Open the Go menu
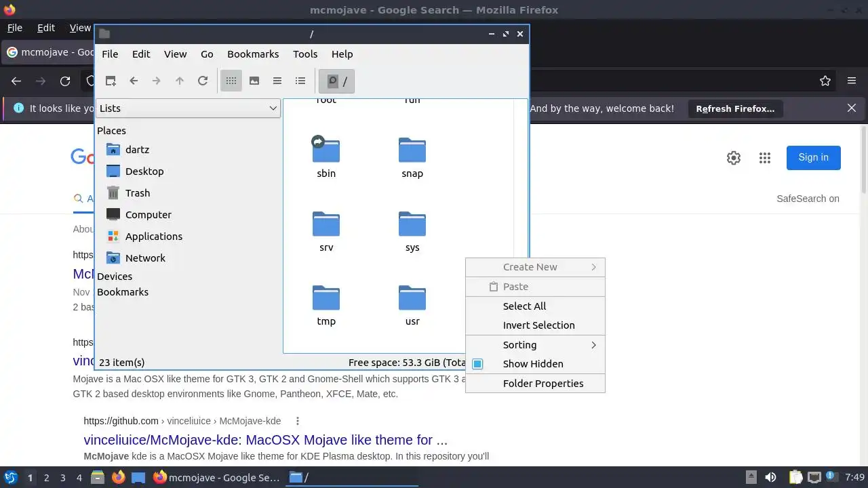Image resolution: width=868 pixels, height=488 pixels. pyautogui.click(x=207, y=54)
